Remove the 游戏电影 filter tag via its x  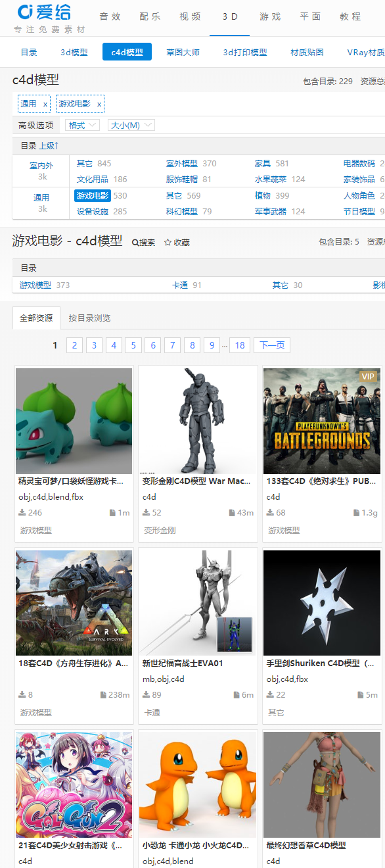click(99, 104)
